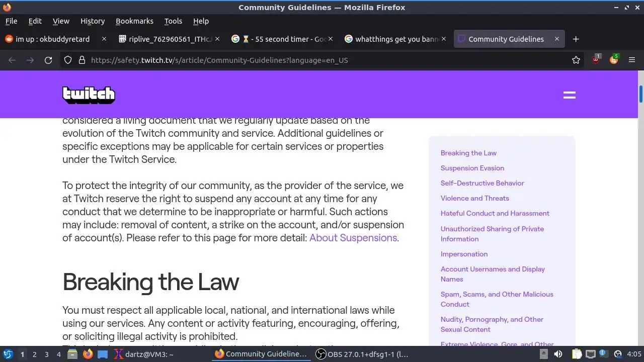Click the 4:05 clock in taskbar
This screenshot has height=362, width=644.
634,354
